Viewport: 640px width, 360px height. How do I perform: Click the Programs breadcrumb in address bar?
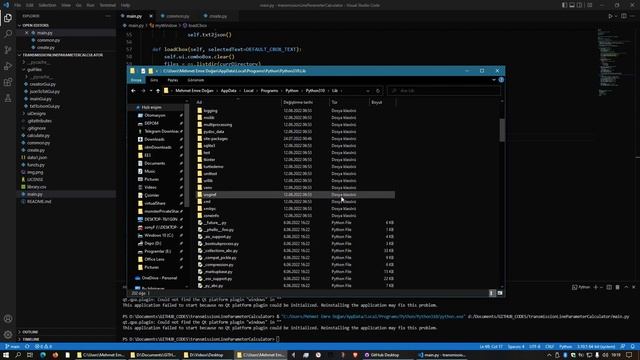point(269,91)
